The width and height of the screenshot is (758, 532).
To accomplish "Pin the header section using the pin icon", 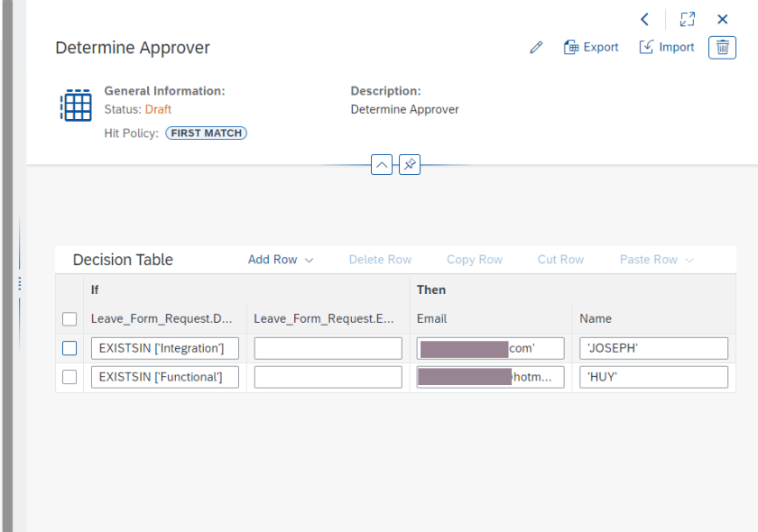I will [409, 164].
